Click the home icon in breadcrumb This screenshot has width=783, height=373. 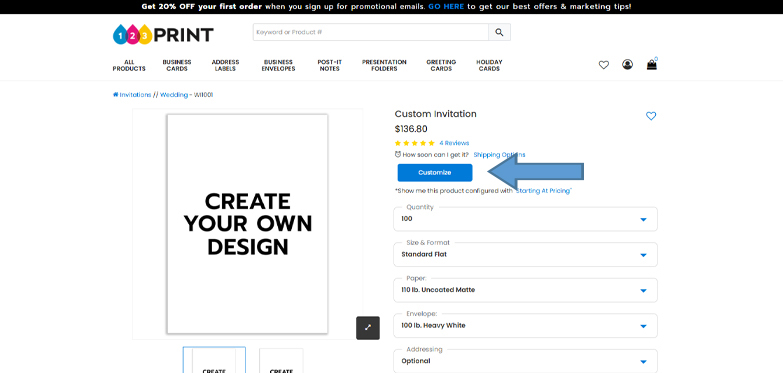(x=115, y=94)
